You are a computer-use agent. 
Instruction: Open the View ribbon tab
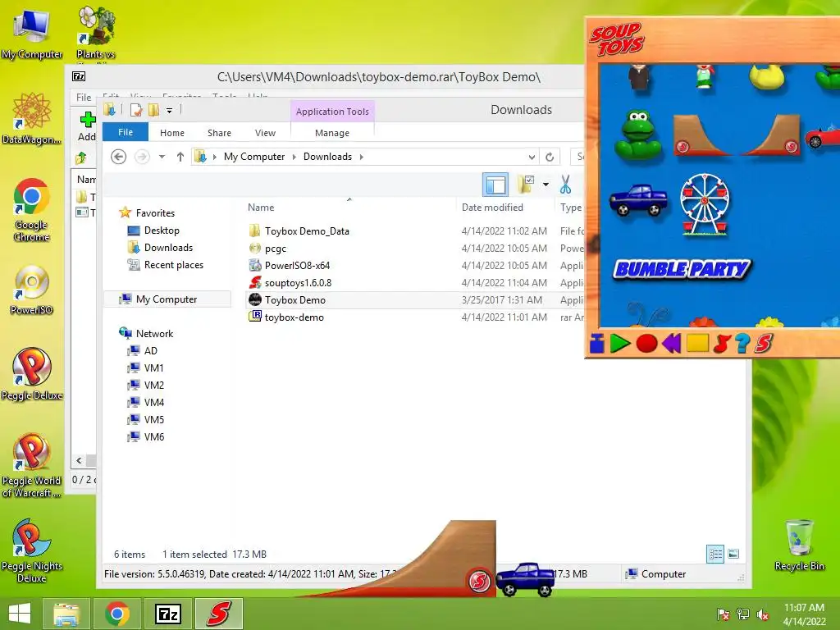point(265,133)
